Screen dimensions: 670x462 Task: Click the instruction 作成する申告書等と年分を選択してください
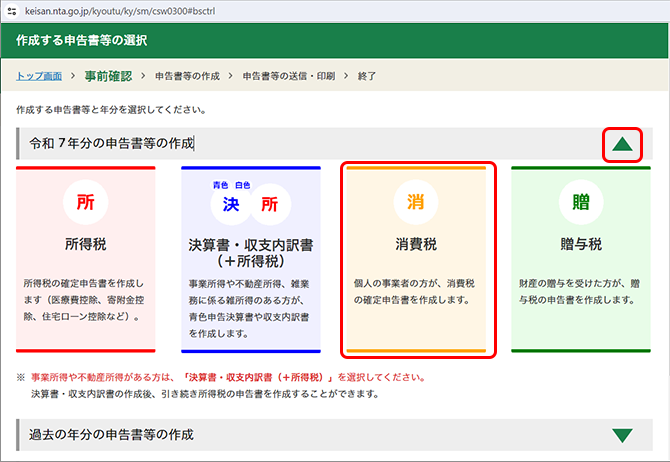click(112, 110)
